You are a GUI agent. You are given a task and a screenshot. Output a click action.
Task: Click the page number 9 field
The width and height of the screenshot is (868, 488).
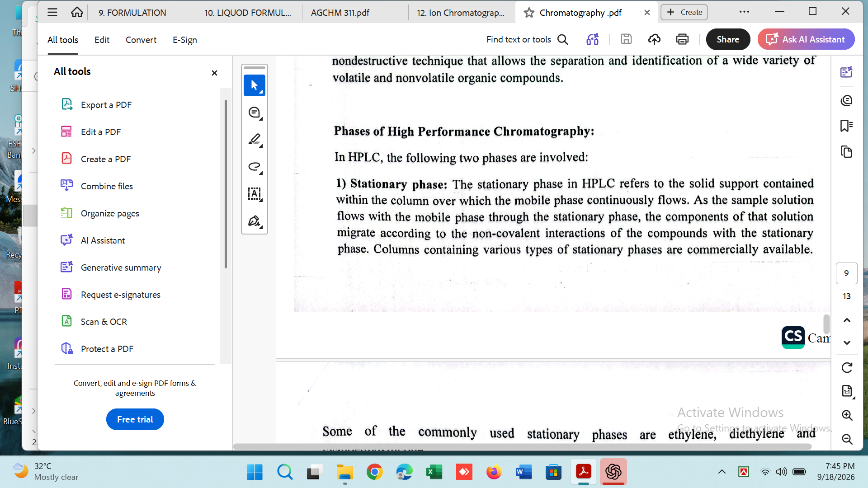[x=846, y=273]
